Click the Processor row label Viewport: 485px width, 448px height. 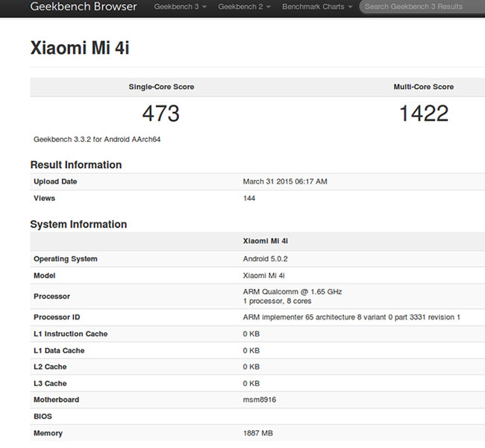tap(51, 296)
